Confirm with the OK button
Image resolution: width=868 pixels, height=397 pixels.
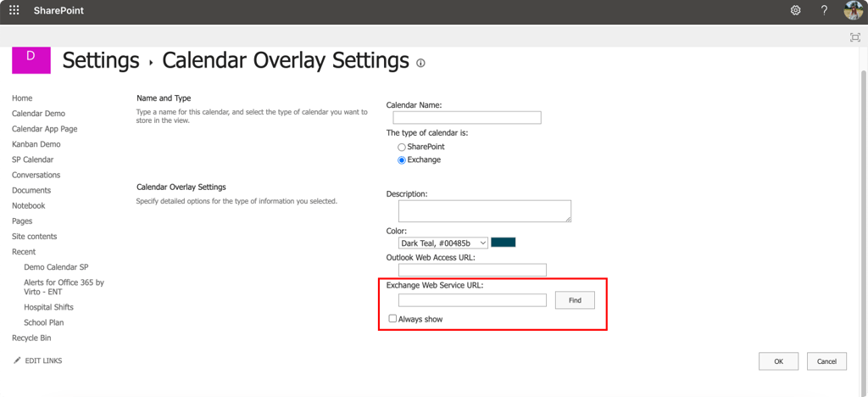[x=778, y=361]
